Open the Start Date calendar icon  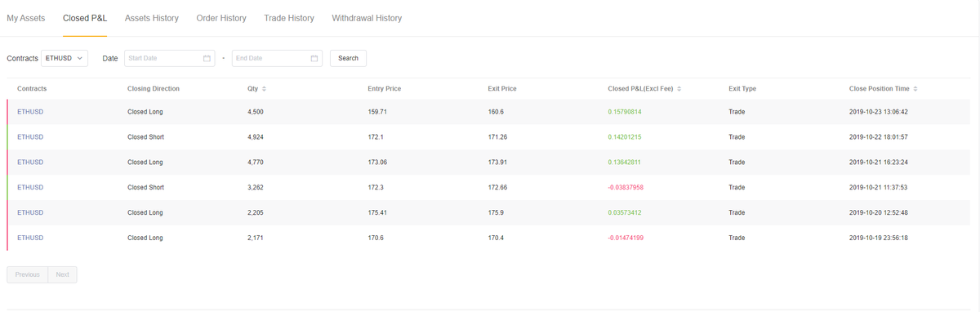pyautogui.click(x=207, y=58)
